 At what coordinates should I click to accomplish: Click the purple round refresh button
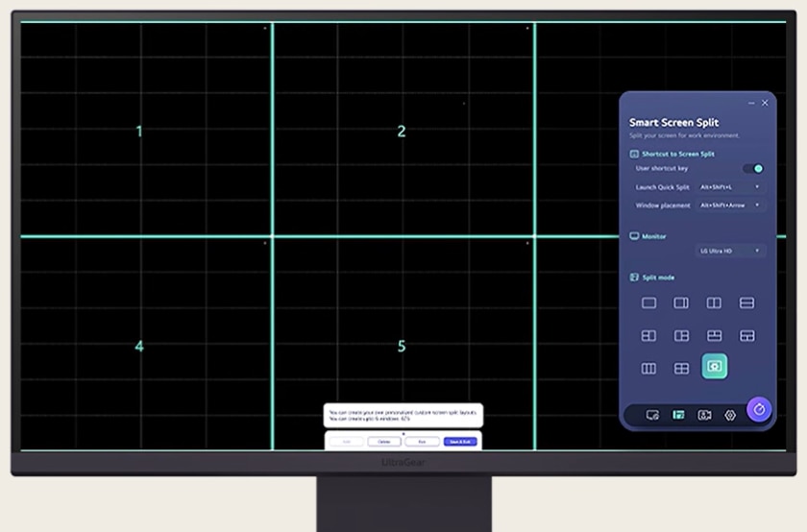tap(759, 409)
